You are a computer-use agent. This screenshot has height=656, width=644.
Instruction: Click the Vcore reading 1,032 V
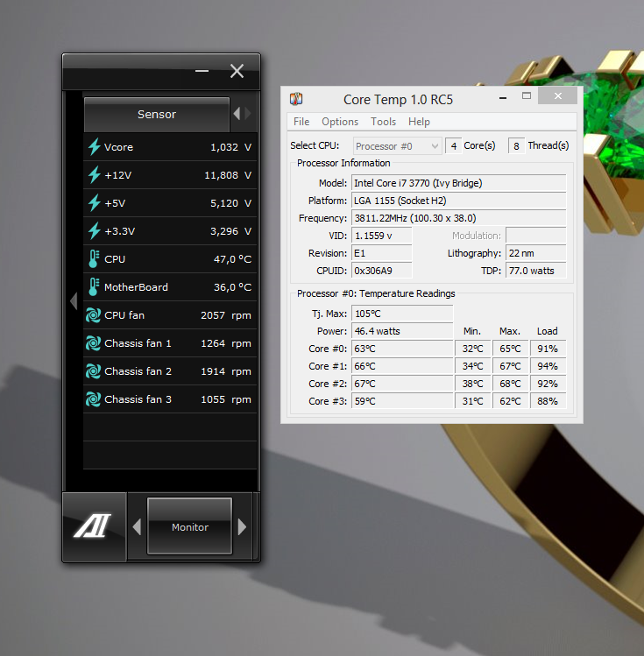[x=231, y=147]
